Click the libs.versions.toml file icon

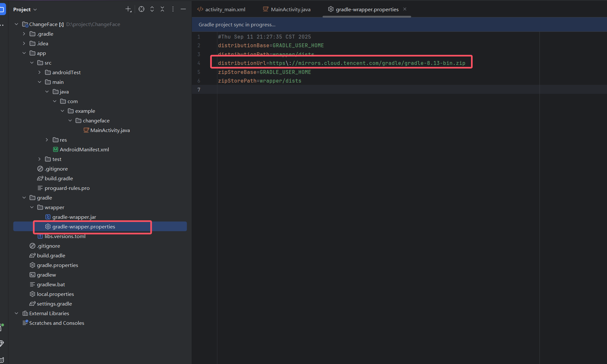40,236
